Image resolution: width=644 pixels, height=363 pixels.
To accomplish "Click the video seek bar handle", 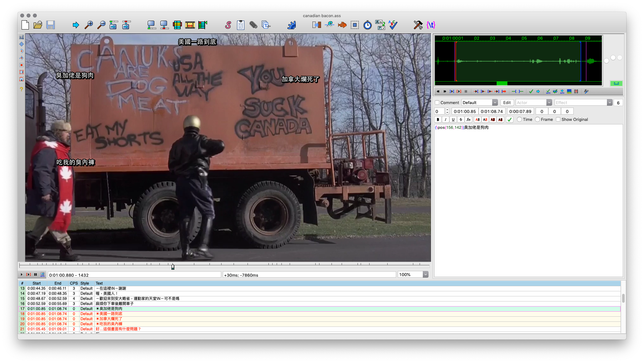I will (x=173, y=267).
